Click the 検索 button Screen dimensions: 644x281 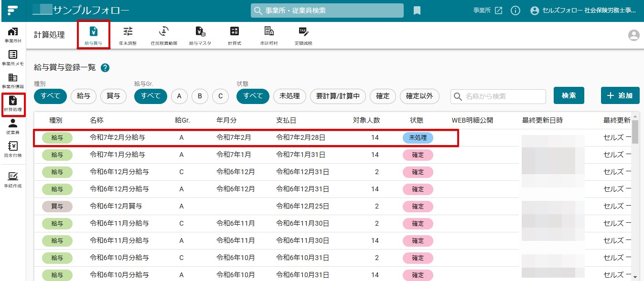pos(569,95)
